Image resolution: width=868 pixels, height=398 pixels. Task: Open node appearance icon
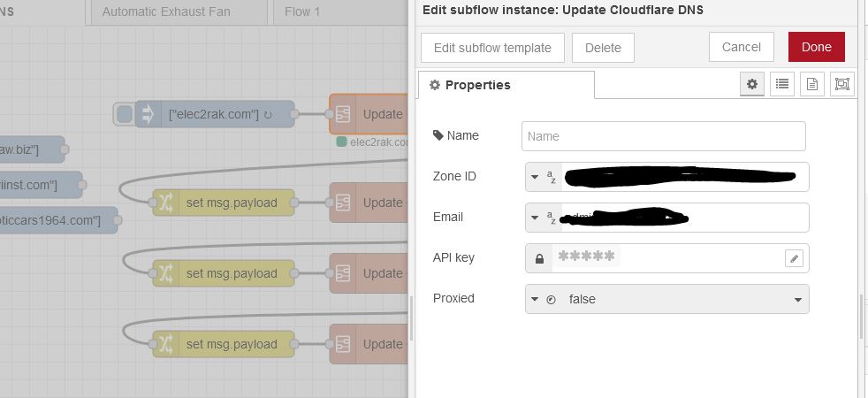[x=842, y=84]
